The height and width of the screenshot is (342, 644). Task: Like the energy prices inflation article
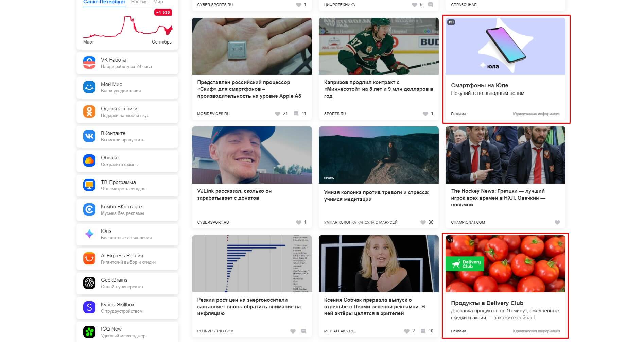coord(293,331)
